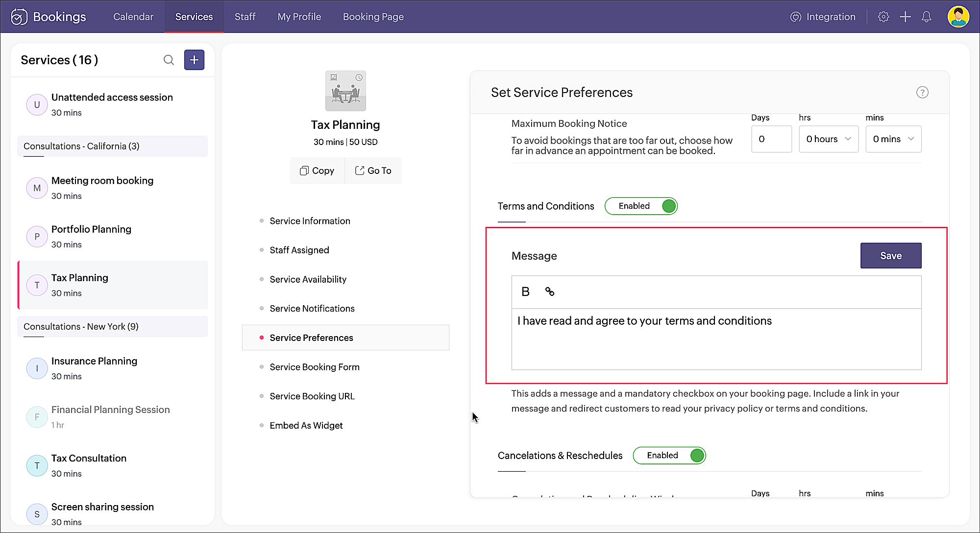
Task: Toggle bold formatting in message editor
Action: click(525, 292)
